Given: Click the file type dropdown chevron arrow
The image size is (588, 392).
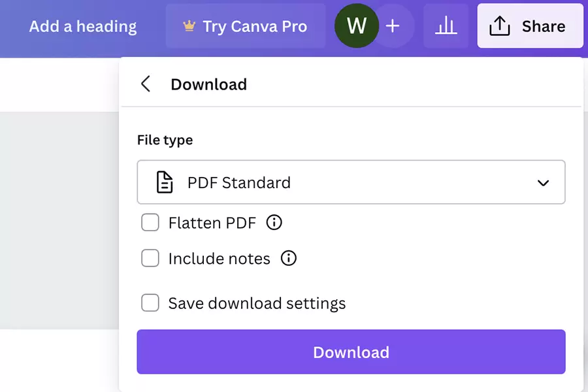Looking at the screenshot, I should click(543, 183).
